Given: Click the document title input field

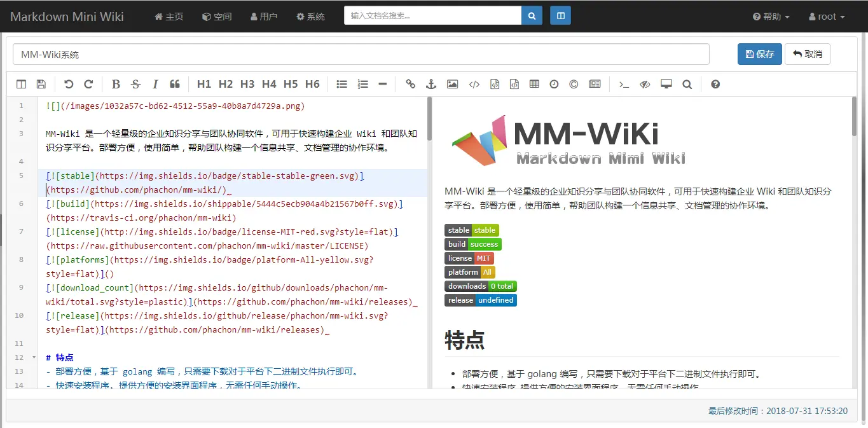Looking at the screenshot, I should (361, 54).
